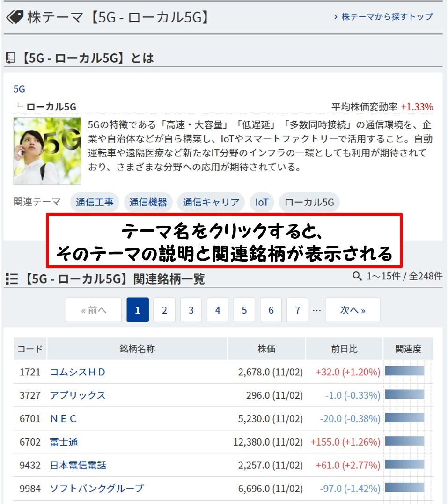Viewport: 448px width, 504px height.
Task: Click stock code 1721
Action: click(x=30, y=372)
